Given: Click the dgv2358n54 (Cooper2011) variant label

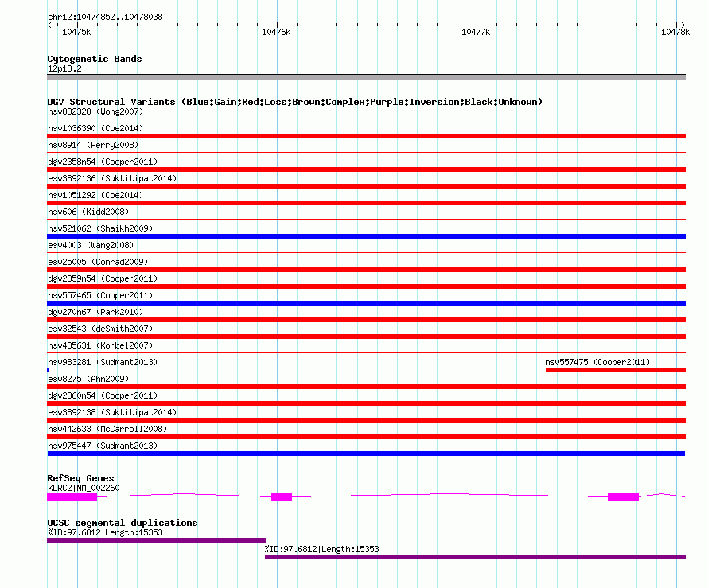Looking at the screenshot, I should point(103,162).
